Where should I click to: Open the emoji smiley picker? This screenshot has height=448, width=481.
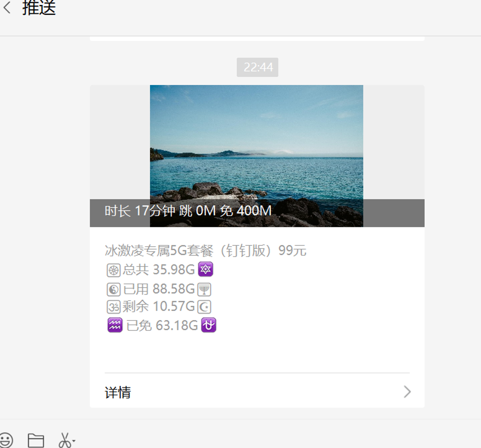pos(6,440)
